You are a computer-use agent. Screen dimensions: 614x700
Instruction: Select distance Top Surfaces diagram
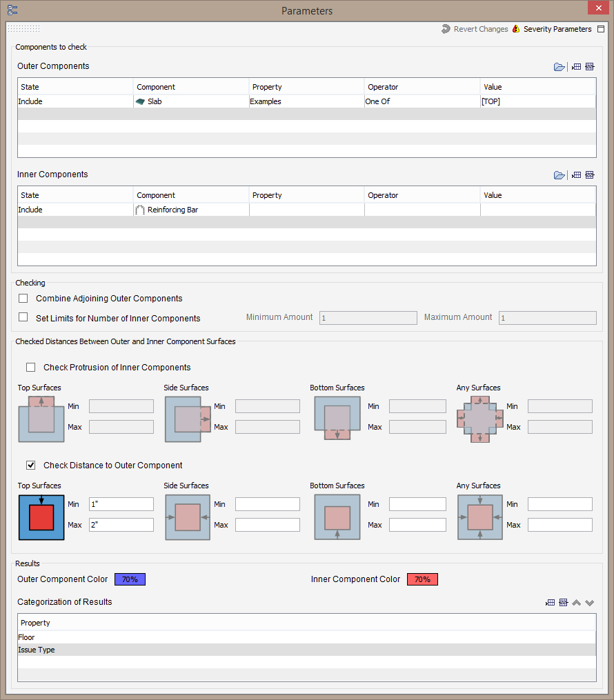tap(41, 517)
